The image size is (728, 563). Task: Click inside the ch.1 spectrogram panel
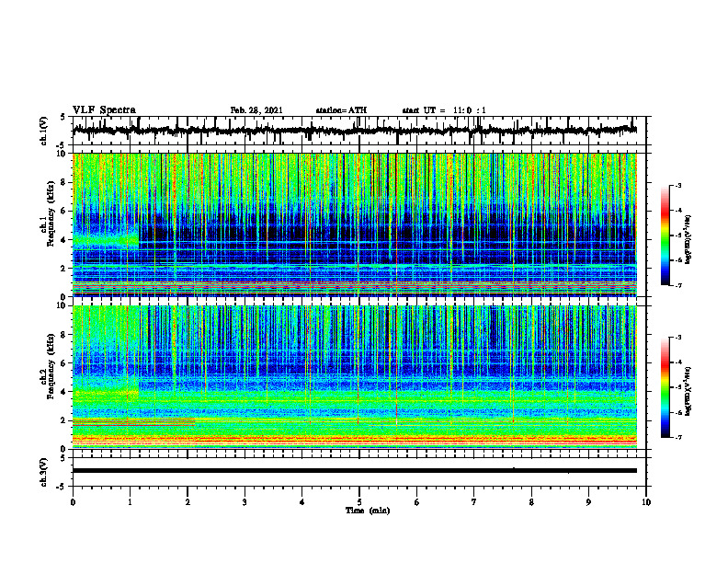(x=355, y=224)
